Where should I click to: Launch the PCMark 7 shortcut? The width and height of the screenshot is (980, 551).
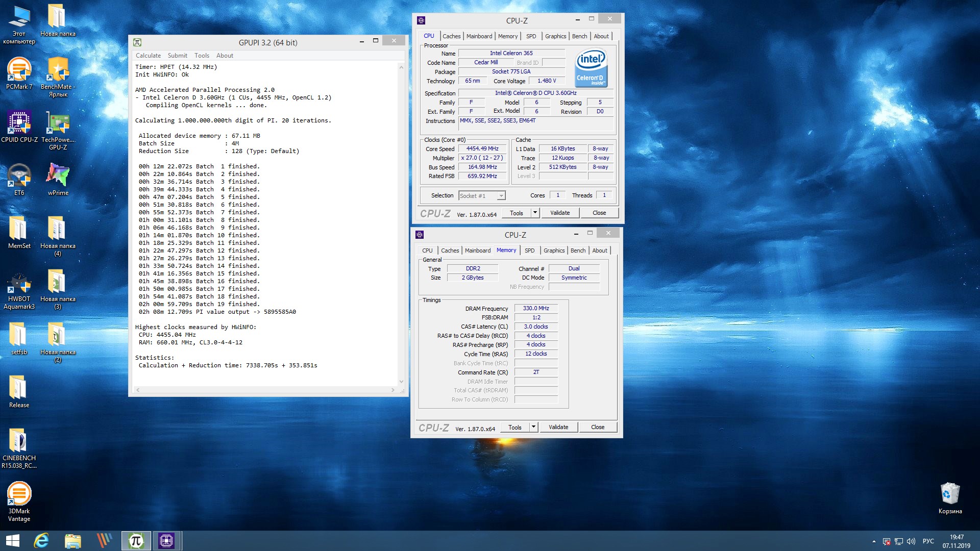click(19, 74)
